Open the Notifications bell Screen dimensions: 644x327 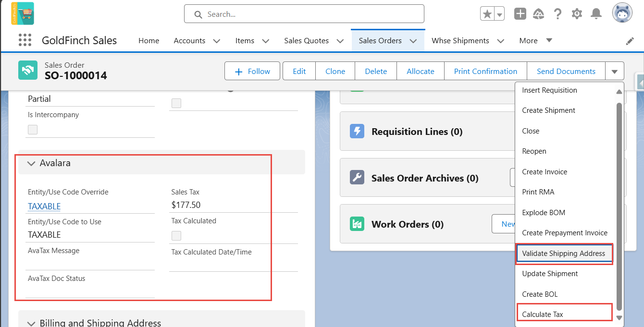click(596, 14)
